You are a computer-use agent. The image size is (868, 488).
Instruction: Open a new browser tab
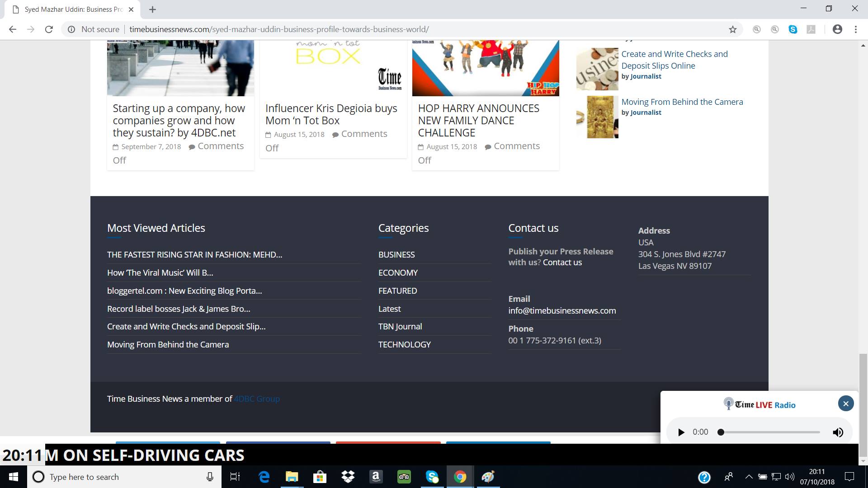[152, 9]
